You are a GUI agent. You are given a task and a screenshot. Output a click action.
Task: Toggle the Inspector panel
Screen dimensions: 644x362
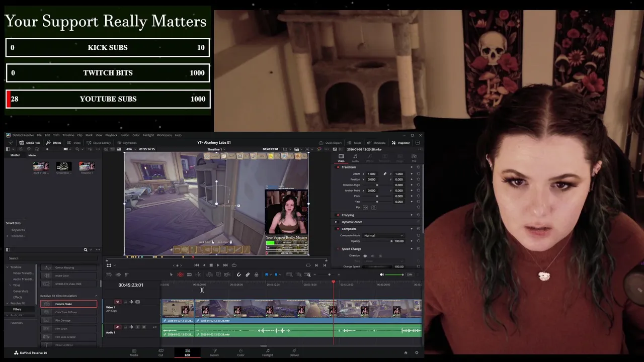tap(401, 143)
